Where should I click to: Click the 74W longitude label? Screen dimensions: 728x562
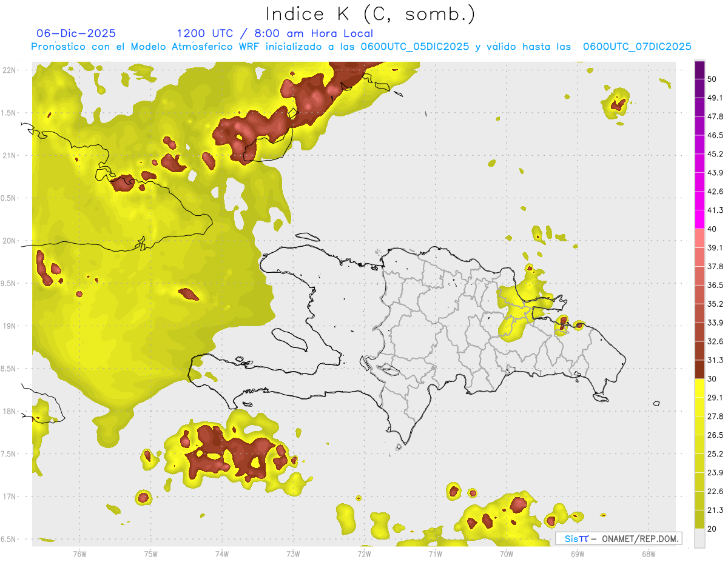click(222, 553)
